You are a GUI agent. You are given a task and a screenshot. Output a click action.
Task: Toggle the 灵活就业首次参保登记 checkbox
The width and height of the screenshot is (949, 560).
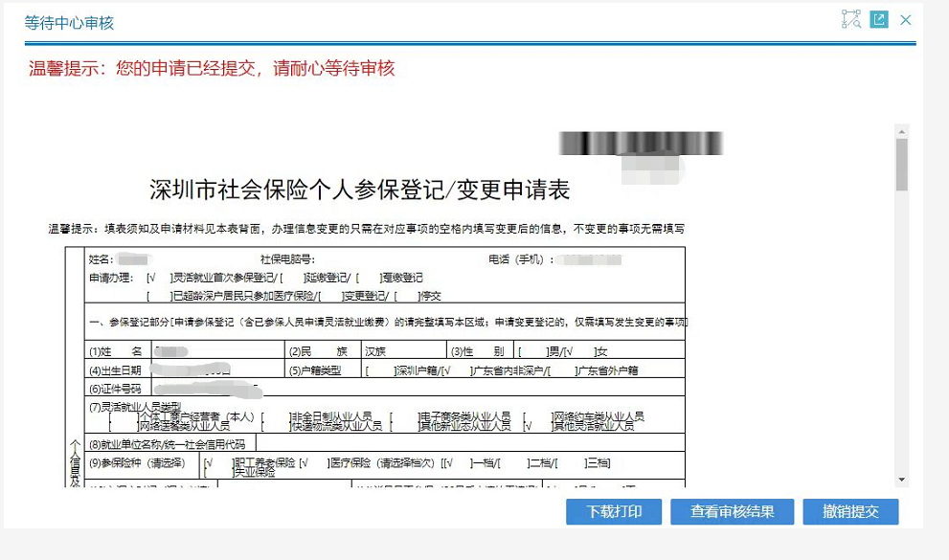click(160, 278)
